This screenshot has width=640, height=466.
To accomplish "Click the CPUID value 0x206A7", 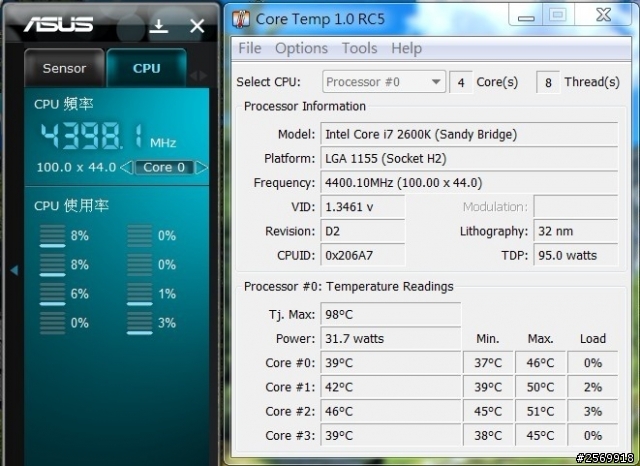I will [x=363, y=255].
